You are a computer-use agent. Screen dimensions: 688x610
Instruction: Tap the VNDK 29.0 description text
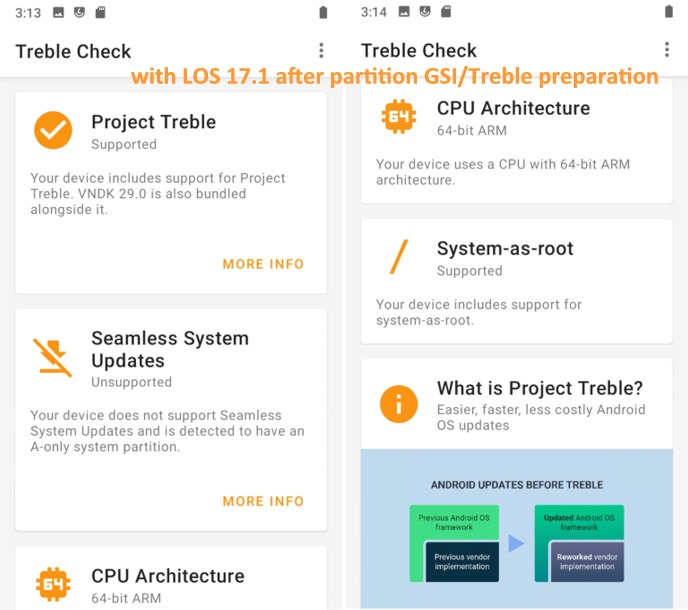coord(158,194)
